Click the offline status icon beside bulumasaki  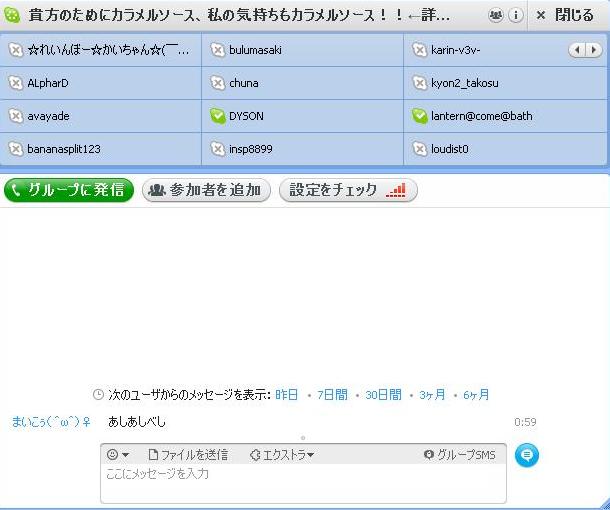point(218,50)
